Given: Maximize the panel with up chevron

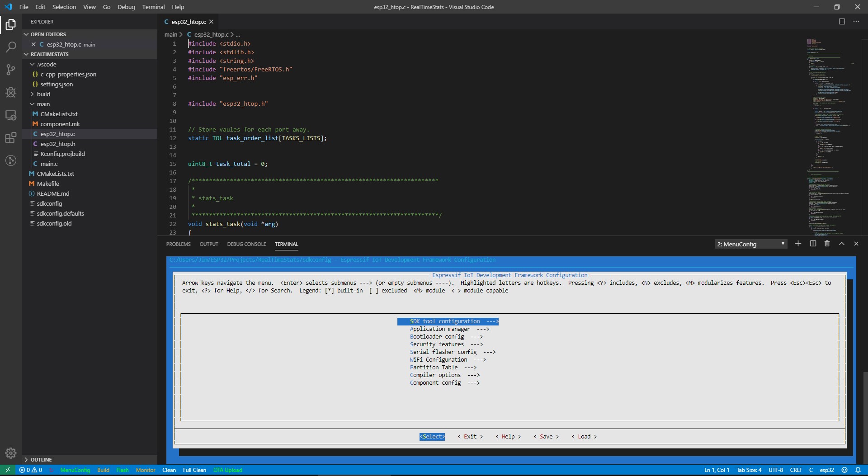Looking at the screenshot, I should pos(842,244).
